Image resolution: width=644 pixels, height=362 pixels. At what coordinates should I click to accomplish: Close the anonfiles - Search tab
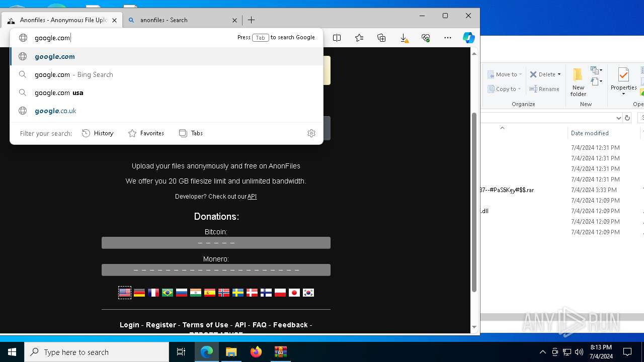tap(234, 20)
